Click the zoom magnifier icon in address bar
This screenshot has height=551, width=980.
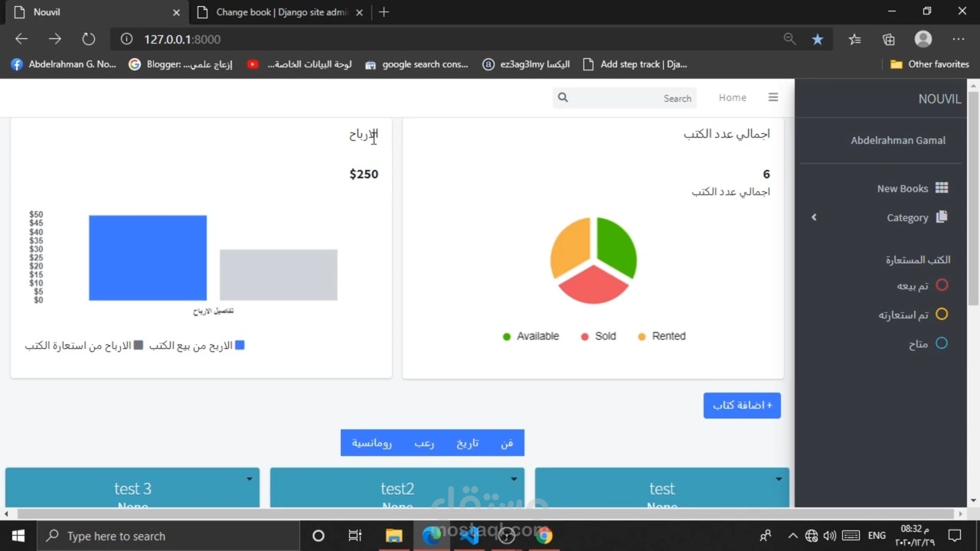(x=789, y=39)
